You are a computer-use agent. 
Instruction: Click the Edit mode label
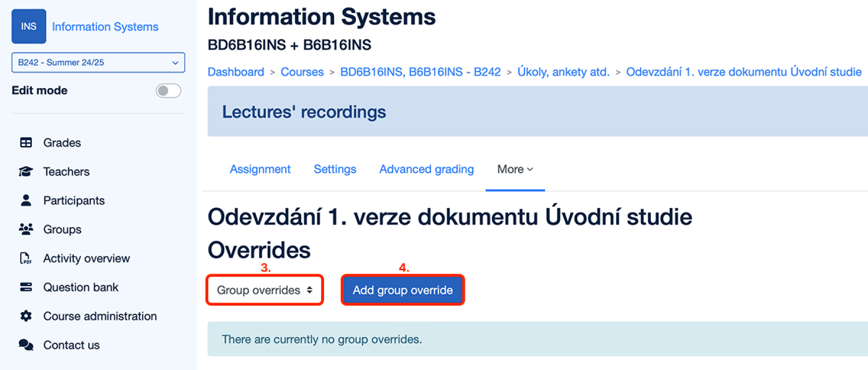pos(40,91)
